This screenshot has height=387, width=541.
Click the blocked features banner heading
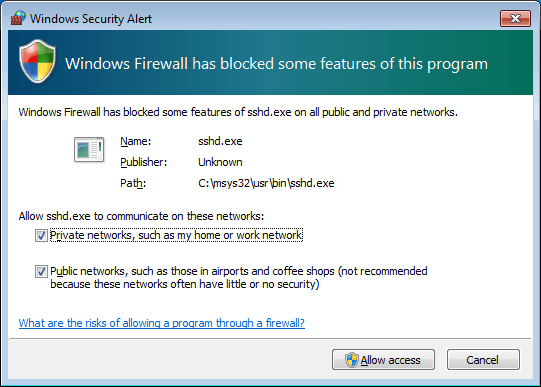(276, 64)
